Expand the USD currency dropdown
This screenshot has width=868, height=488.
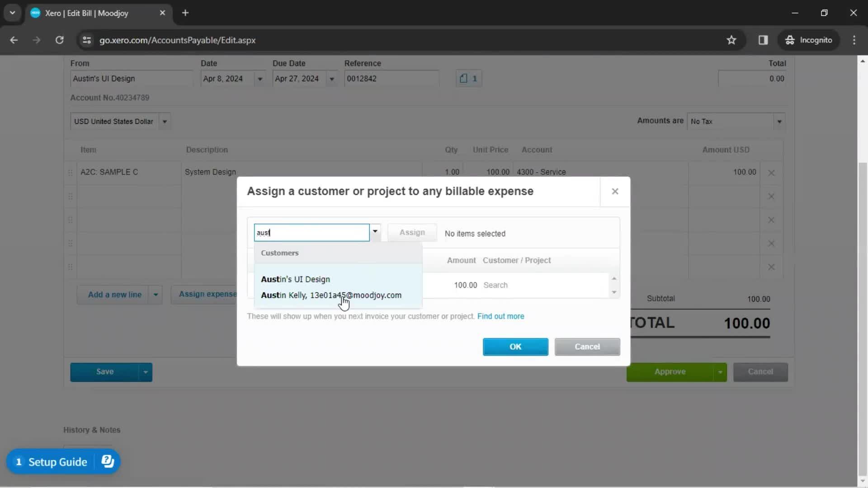(x=165, y=121)
